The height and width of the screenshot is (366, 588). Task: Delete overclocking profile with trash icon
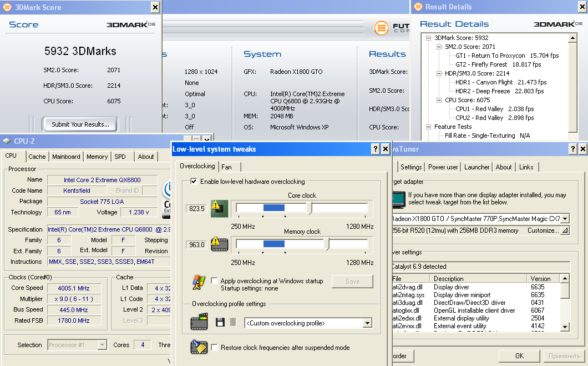233,322
